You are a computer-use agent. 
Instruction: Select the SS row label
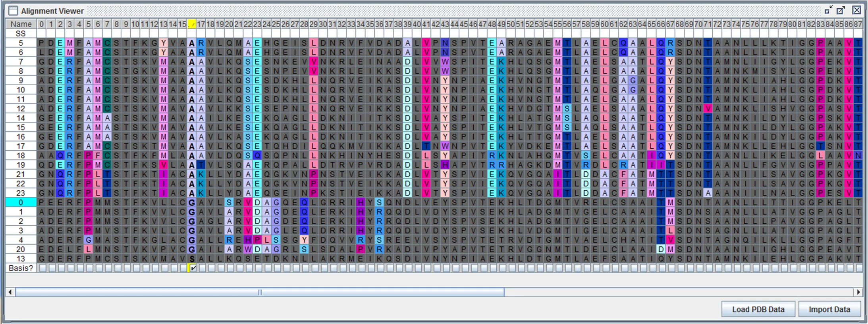point(21,34)
